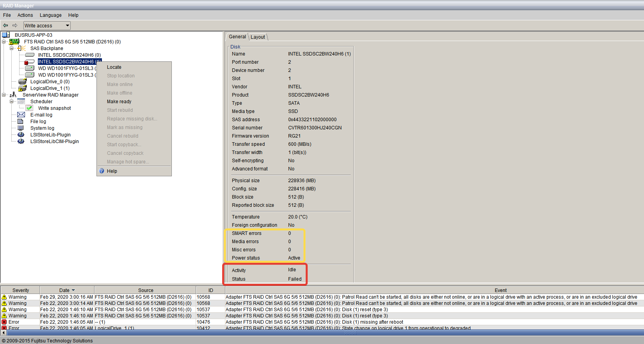Viewport: 644px width, 344px height.
Task: Open the Actions menu
Action: click(x=25, y=15)
